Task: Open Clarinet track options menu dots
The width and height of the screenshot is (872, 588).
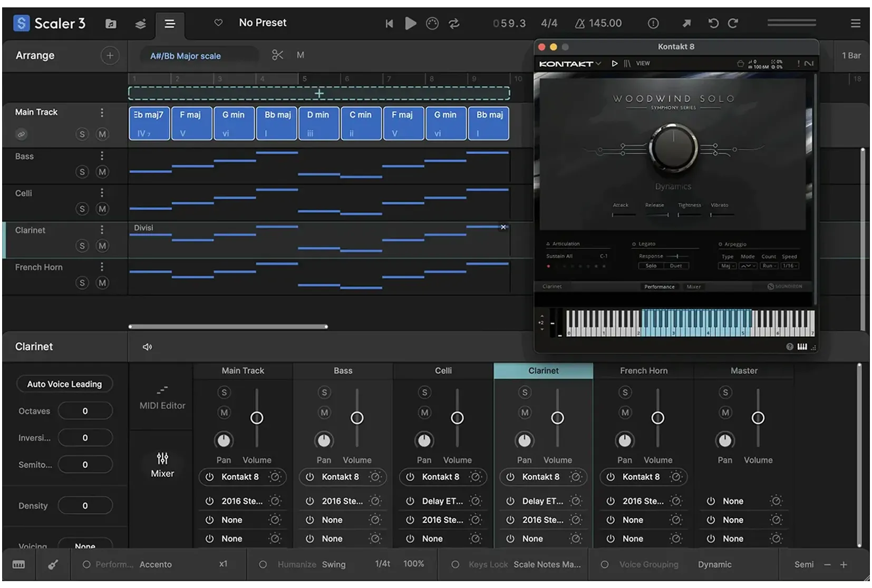Action: pos(102,230)
